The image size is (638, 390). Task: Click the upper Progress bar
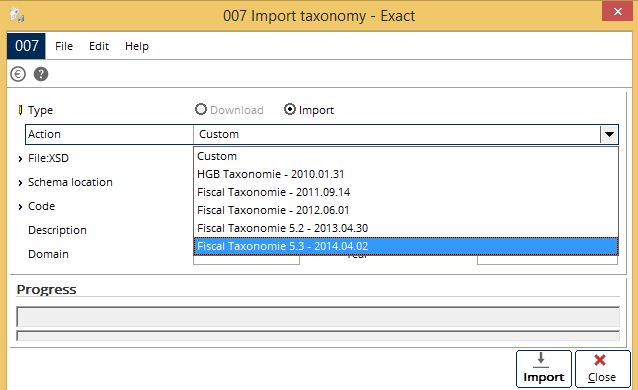[x=318, y=317]
